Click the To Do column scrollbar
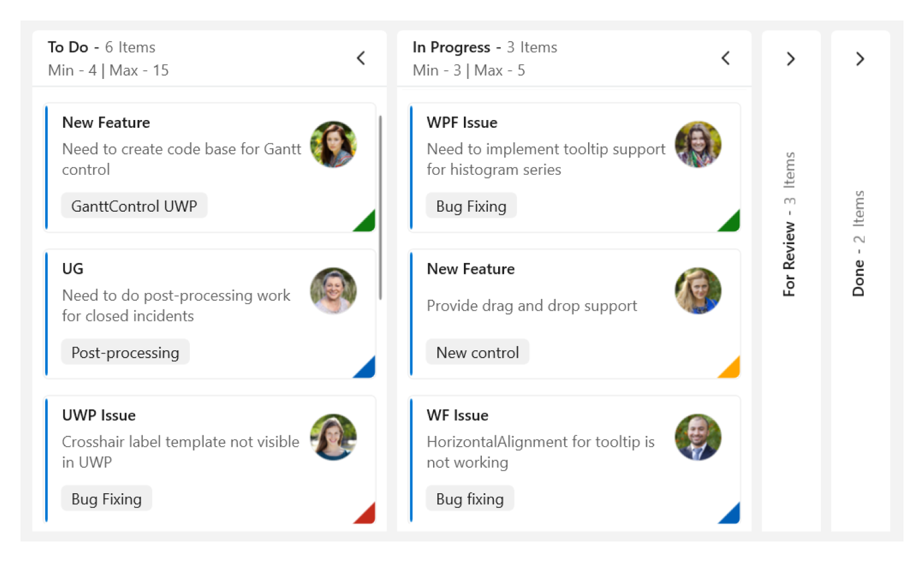Viewport: 924px width, 562px height. [380, 208]
